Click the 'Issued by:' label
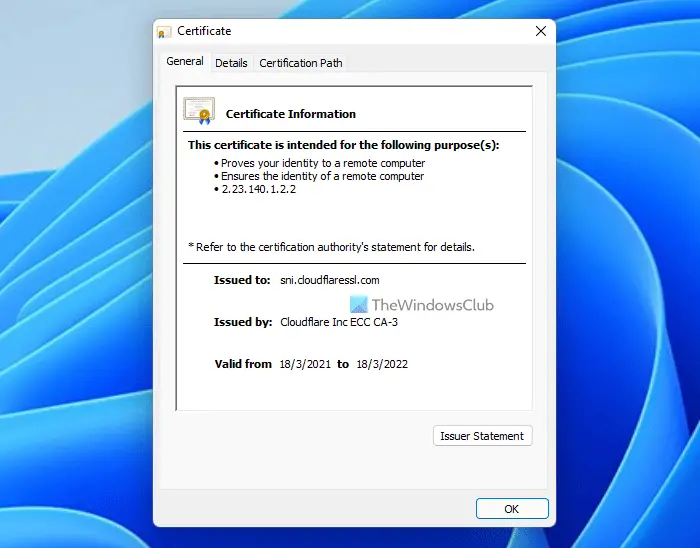The image size is (700, 548). click(243, 322)
